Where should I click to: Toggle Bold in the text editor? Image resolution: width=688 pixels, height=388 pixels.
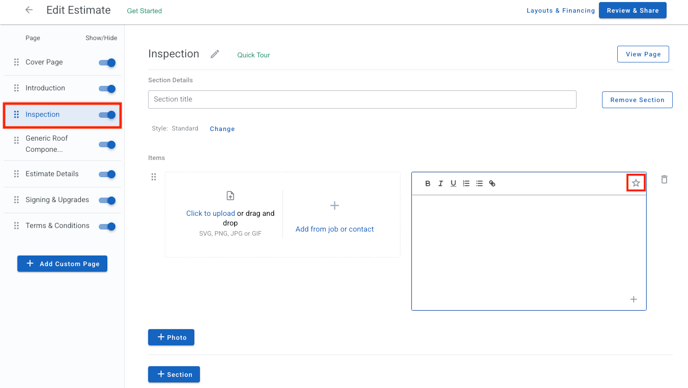pyautogui.click(x=427, y=183)
